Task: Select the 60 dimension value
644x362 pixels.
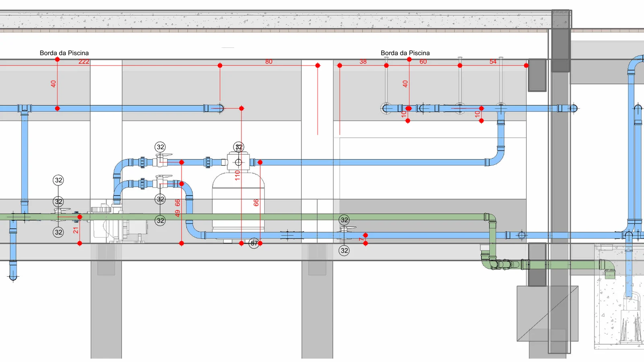Action: pyautogui.click(x=423, y=62)
